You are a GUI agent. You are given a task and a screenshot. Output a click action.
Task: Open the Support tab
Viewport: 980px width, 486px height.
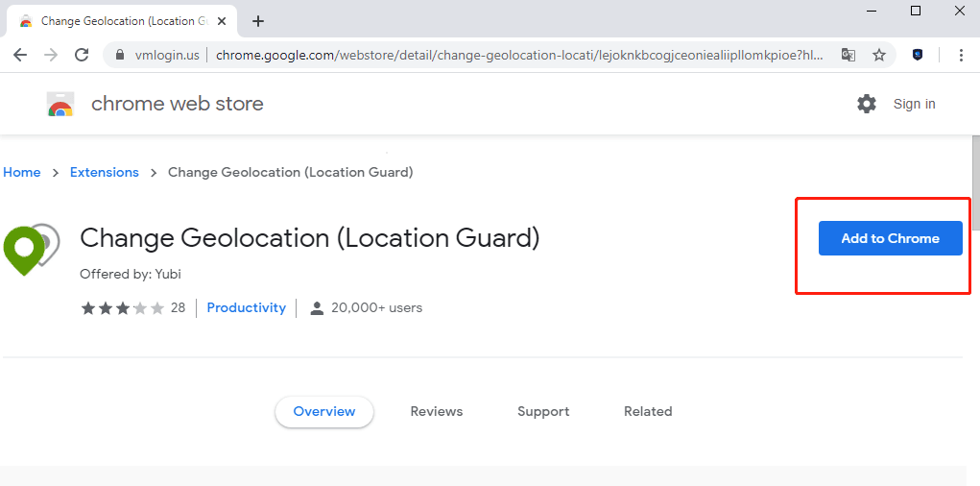click(543, 411)
